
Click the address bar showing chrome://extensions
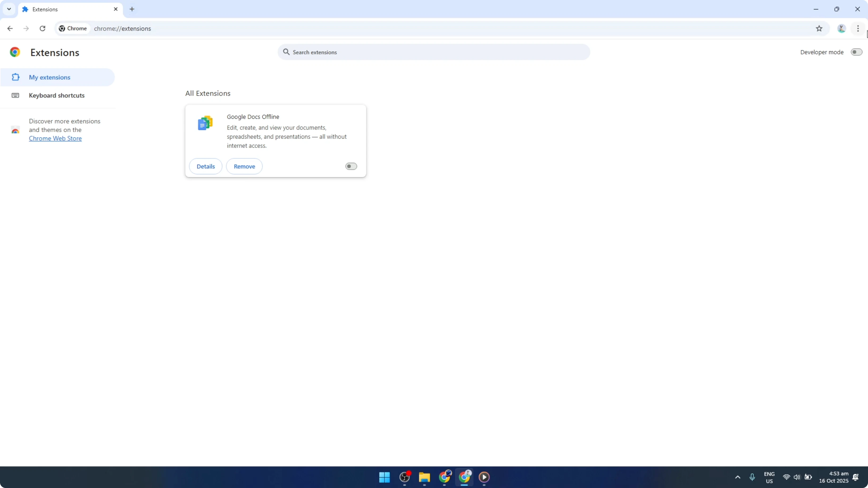coord(122,29)
